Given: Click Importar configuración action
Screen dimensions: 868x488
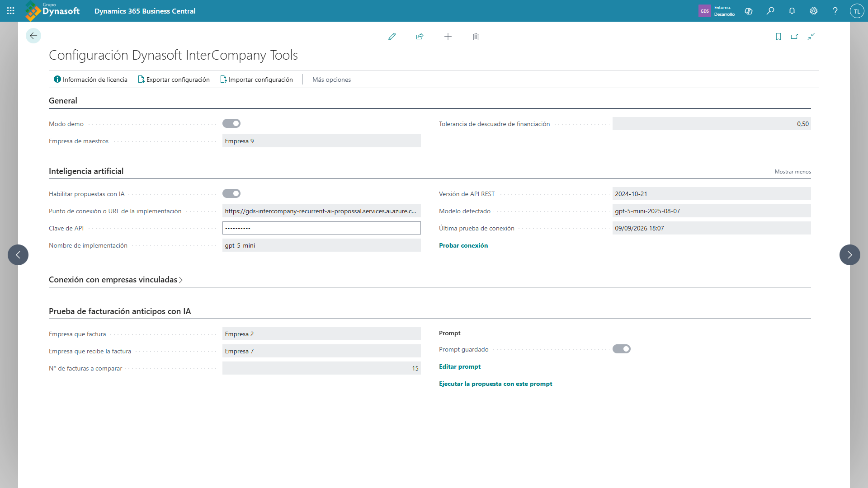Looking at the screenshot, I should point(256,80).
